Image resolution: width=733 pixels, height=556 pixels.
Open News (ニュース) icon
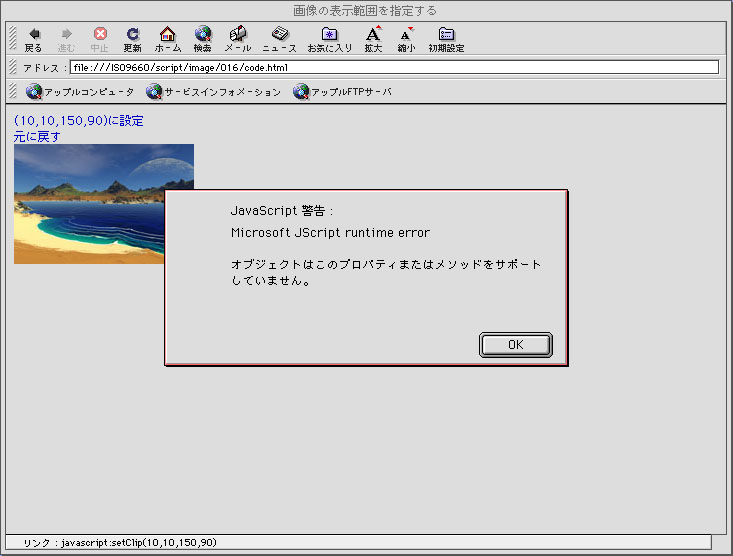point(280,34)
